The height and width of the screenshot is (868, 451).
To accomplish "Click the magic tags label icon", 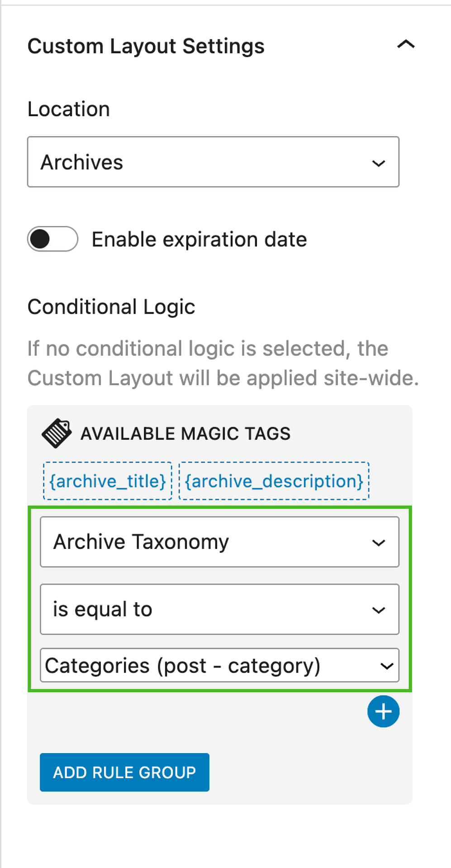I will point(57,434).
